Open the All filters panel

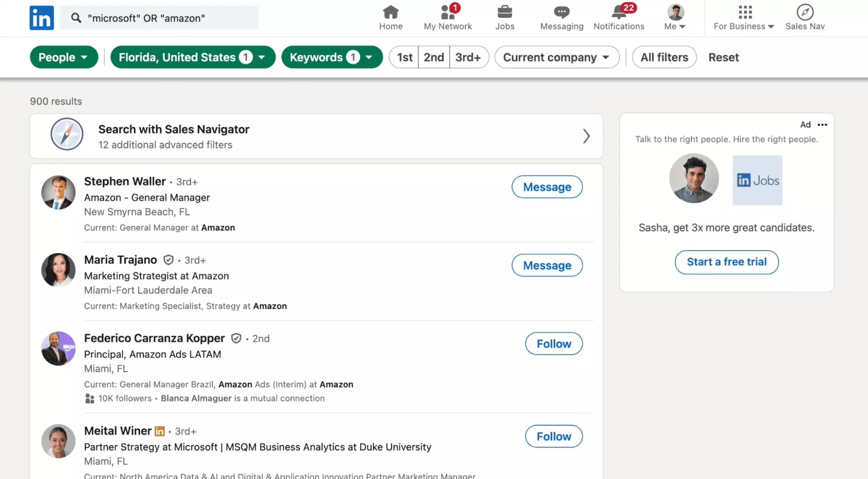click(x=664, y=57)
